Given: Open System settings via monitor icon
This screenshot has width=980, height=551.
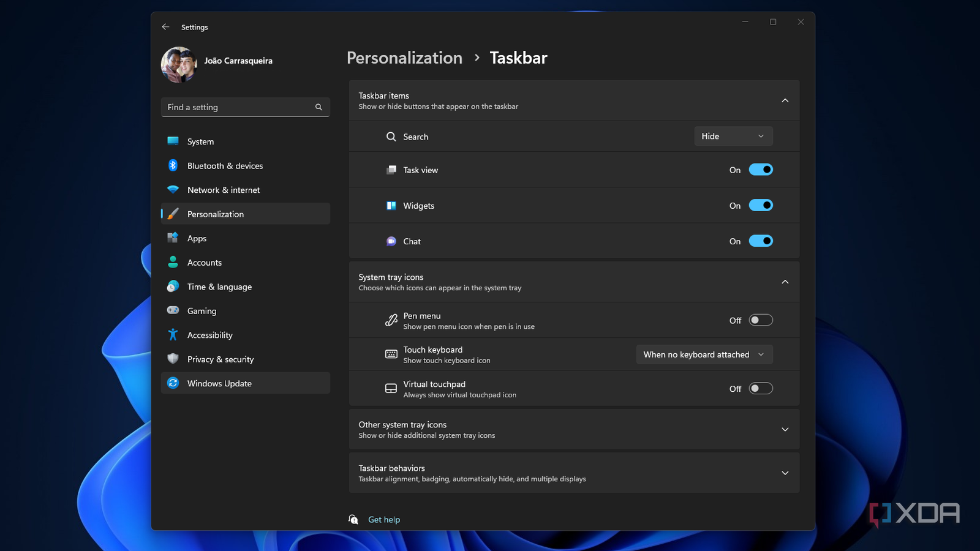Looking at the screenshot, I should 173,141.
